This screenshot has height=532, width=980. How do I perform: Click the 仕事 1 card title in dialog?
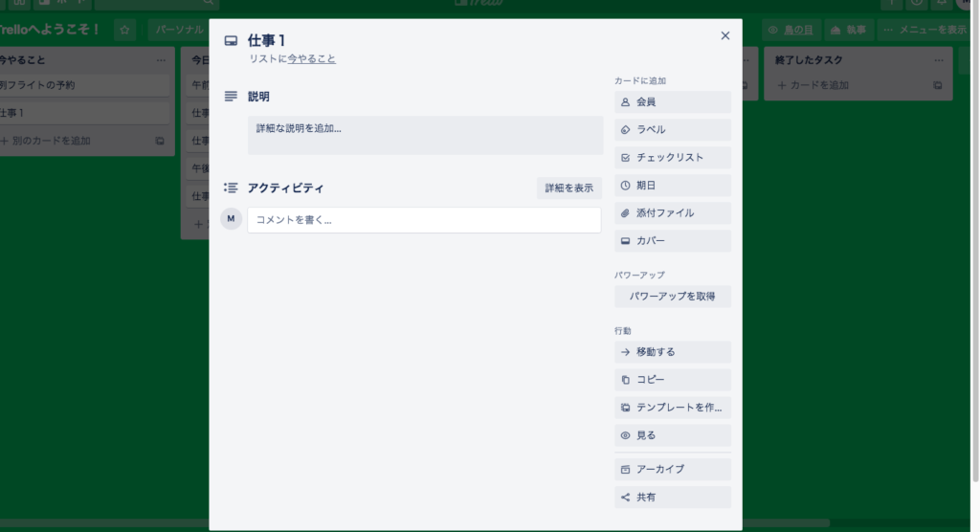pos(267,40)
